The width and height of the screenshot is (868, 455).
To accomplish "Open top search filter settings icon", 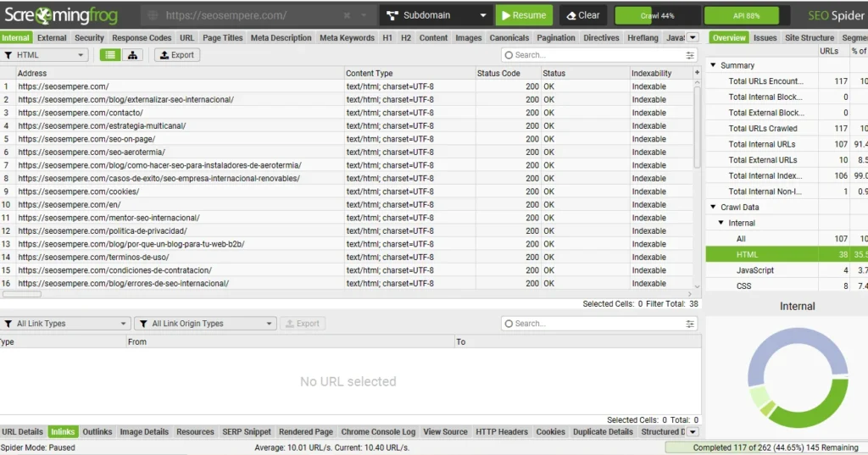I will pos(690,55).
